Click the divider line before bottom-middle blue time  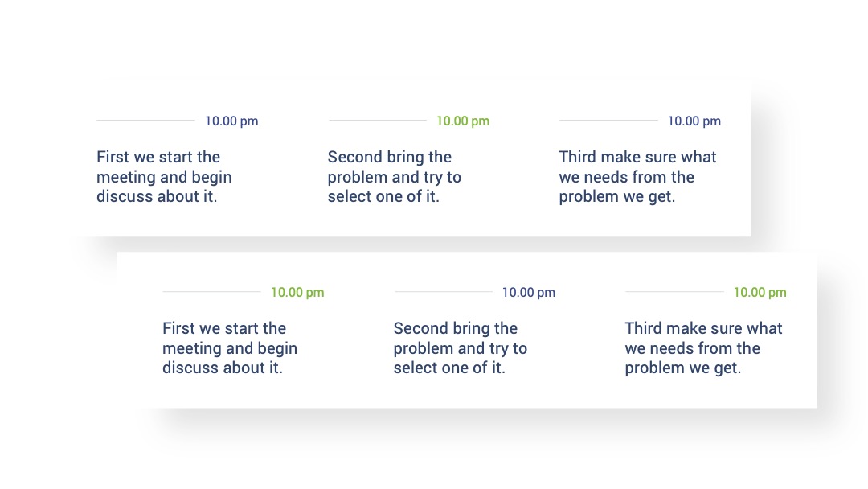pos(443,291)
